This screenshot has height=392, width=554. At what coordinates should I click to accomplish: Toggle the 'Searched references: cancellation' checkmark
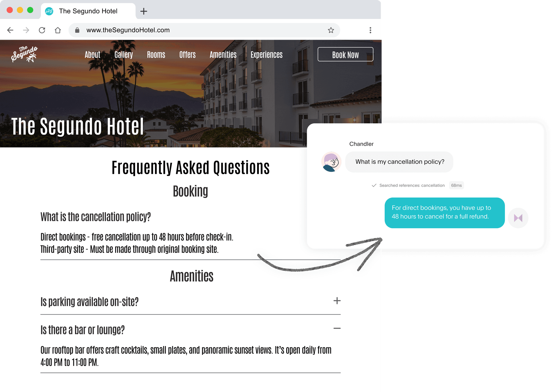point(374,185)
